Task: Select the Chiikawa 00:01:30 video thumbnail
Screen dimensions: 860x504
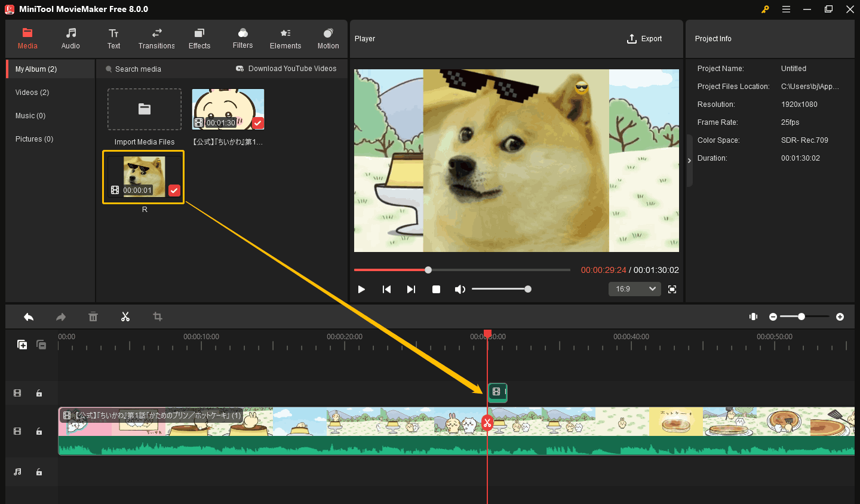Action: [228, 109]
